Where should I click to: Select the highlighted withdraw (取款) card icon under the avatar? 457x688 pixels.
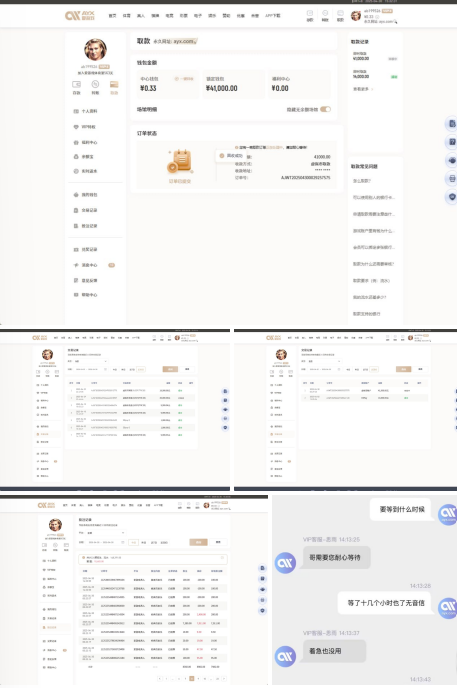click(x=114, y=84)
